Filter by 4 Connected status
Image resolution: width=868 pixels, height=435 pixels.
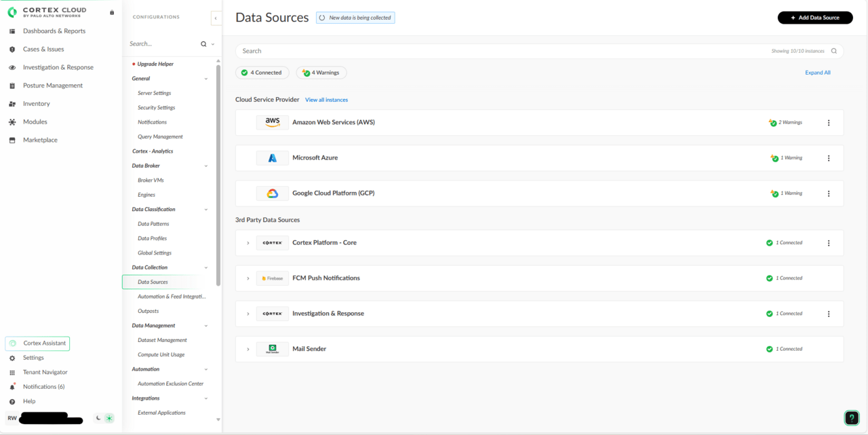[x=262, y=73]
